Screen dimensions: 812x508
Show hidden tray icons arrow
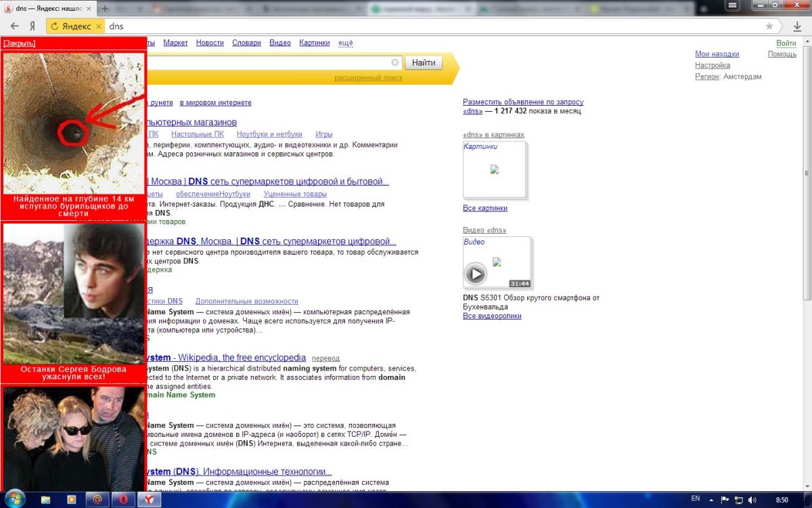coord(713,500)
